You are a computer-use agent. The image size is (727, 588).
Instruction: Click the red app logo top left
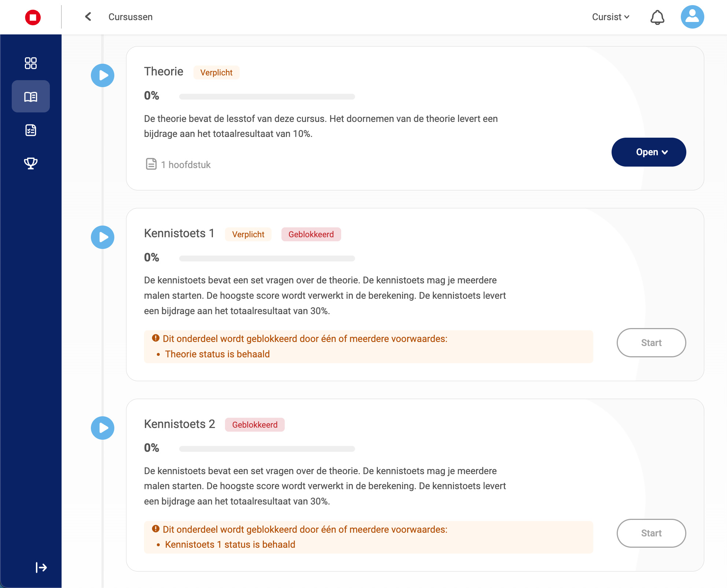coord(33,17)
